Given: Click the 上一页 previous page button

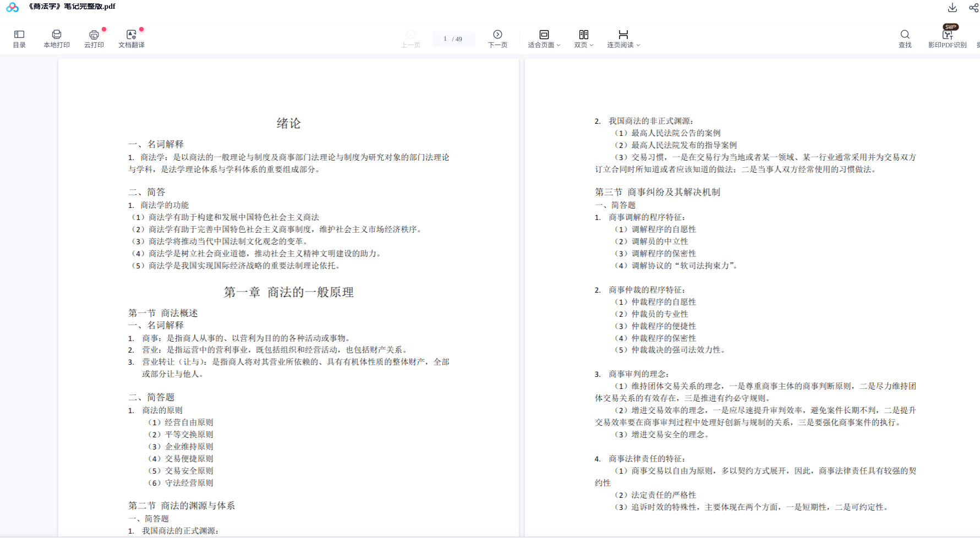Looking at the screenshot, I should tap(410, 39).
